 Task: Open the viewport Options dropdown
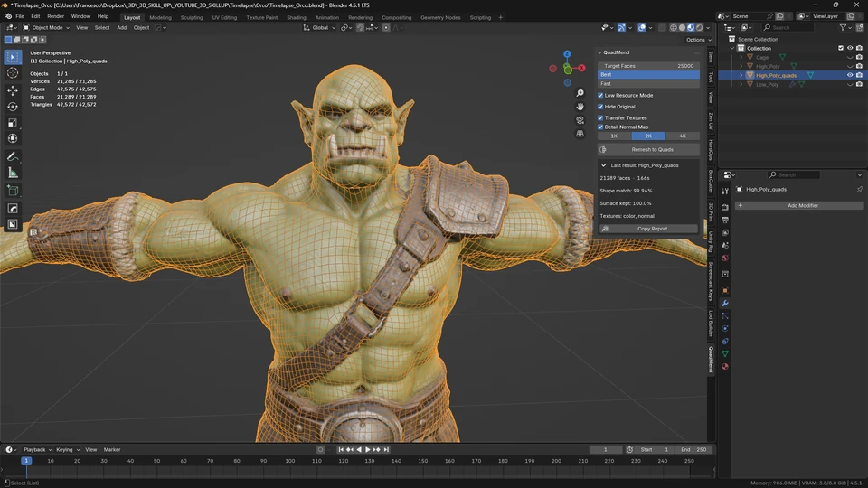click(698, 40)
